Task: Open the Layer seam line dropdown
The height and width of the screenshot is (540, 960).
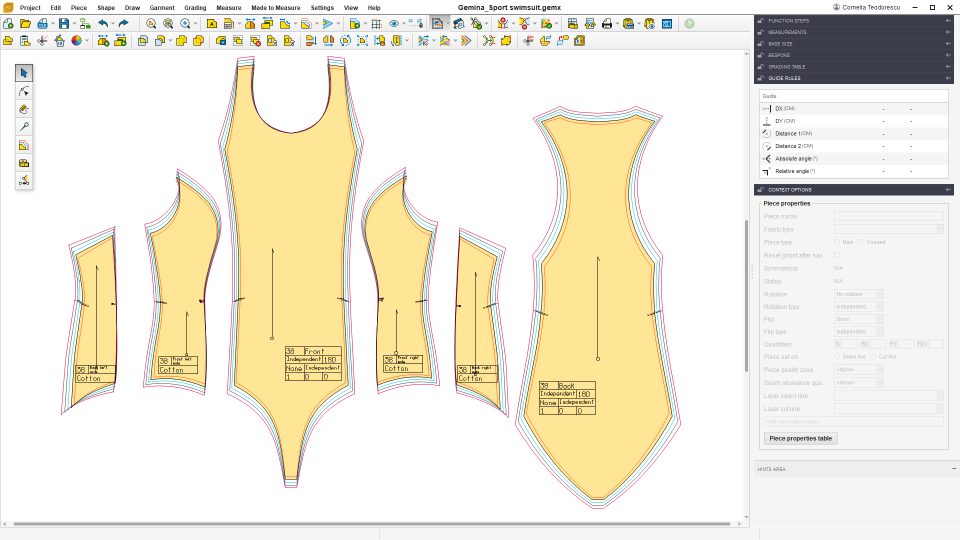Action: coord(889,396)
